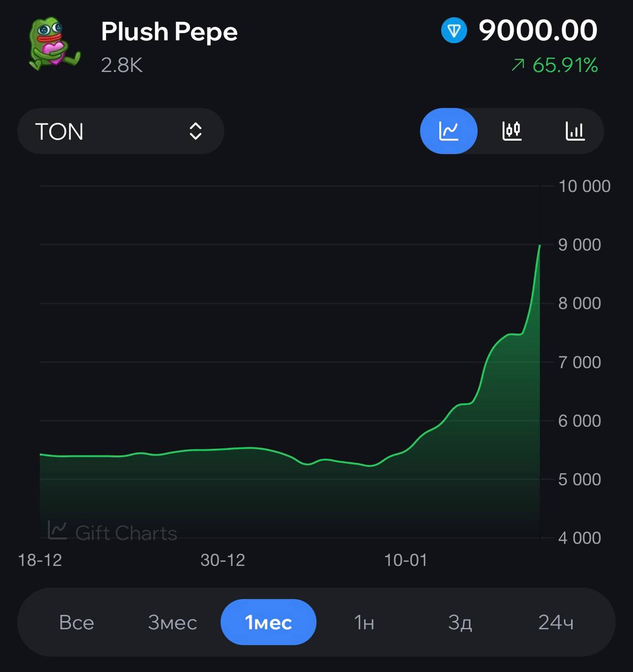Select the '3мес' time range

(x=172, y=623)
